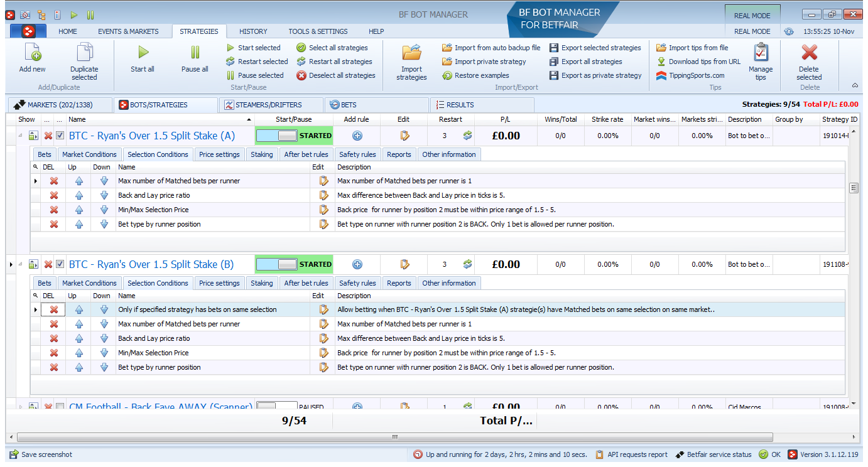Click the pause icon in quick access toolbar
Viewport: 868px width, 467px height.
(90, 14)
